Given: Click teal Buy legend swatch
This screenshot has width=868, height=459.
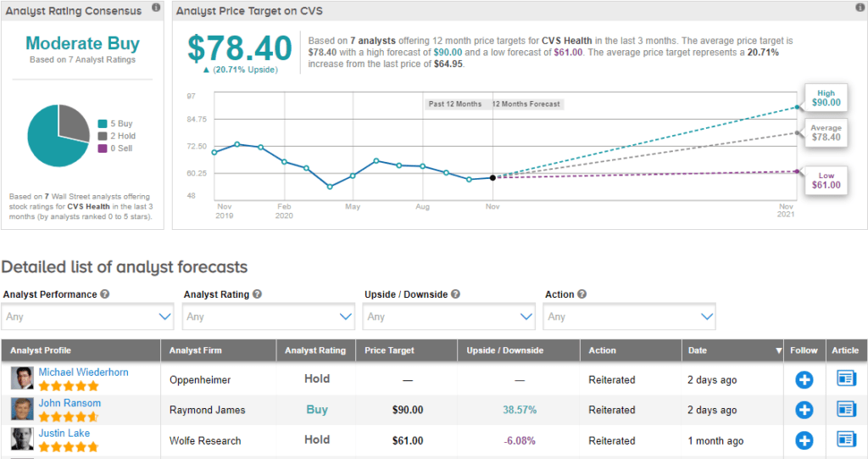Looking at the screenshot, I should point(103,124).
